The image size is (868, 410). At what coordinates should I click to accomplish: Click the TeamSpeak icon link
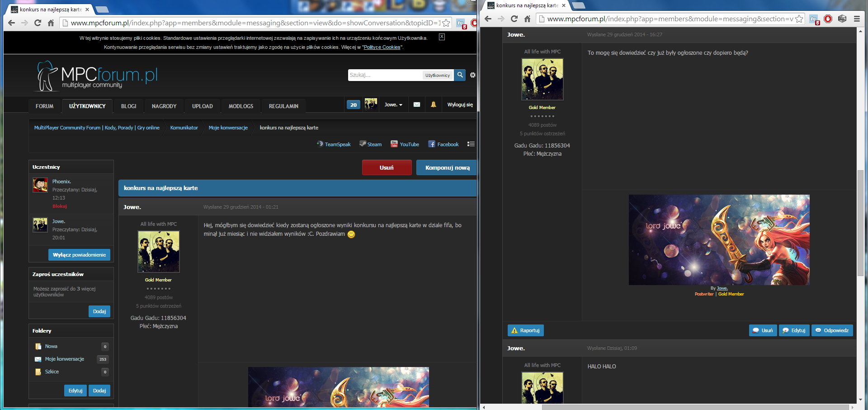pyautogui.click(x=334, y=144)
